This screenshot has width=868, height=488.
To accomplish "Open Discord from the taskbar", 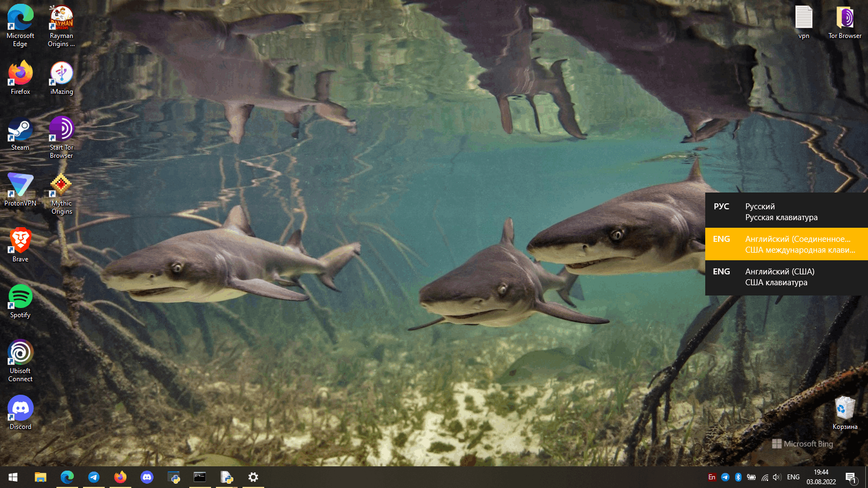I will (147, 477).
